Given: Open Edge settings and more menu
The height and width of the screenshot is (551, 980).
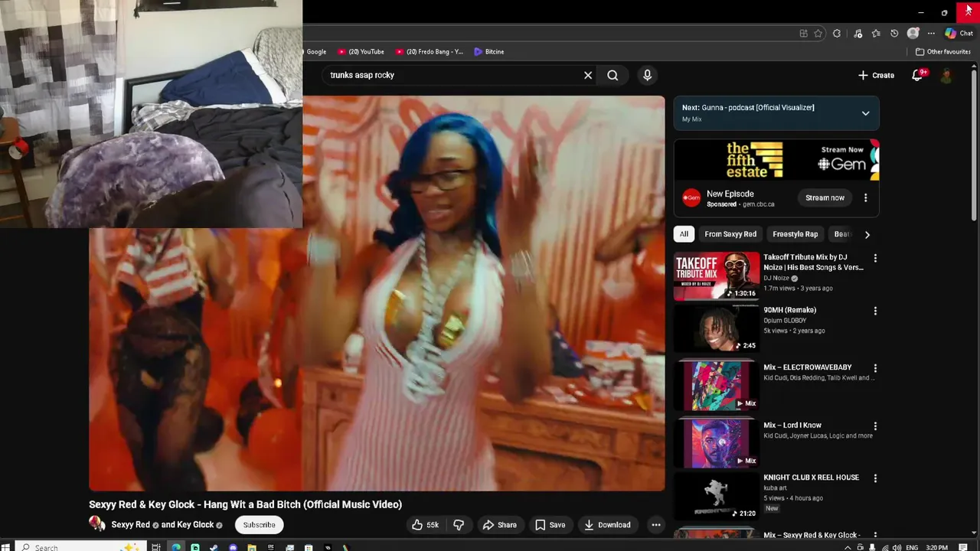Looking at the screenshot, I should pos(931,34).
